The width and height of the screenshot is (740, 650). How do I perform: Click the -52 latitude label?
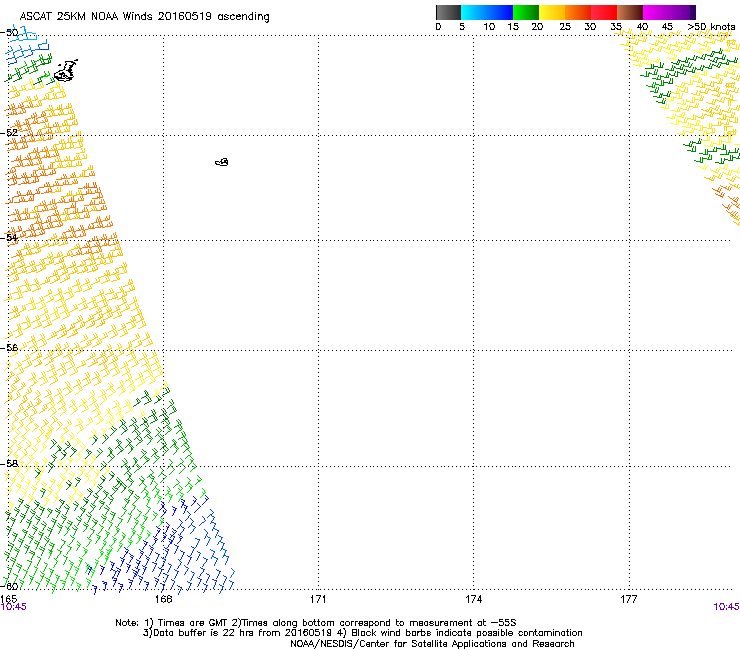[10, 133]
